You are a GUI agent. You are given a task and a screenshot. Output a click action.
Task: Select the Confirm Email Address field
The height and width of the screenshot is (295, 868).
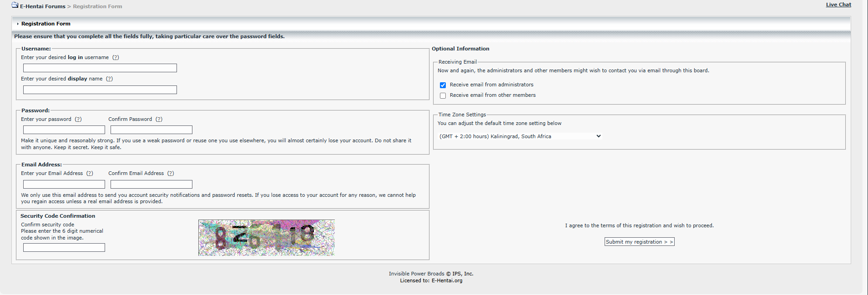pos(151,185)
